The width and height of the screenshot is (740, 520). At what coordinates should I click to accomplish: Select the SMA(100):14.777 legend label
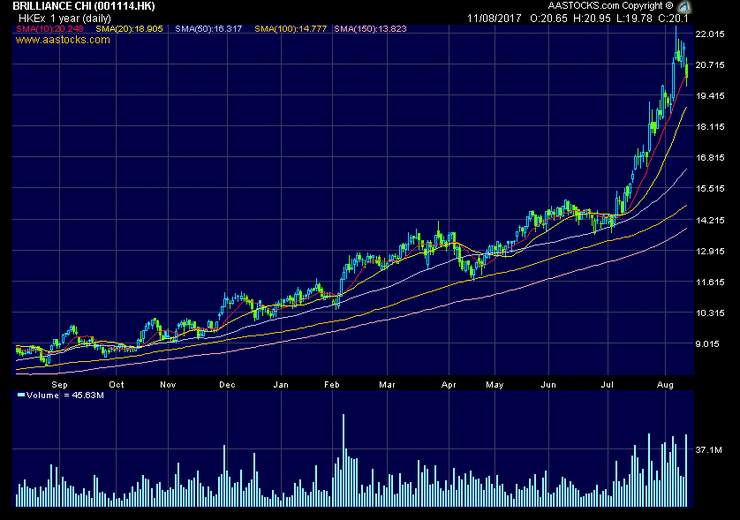[x=290, y=29]
